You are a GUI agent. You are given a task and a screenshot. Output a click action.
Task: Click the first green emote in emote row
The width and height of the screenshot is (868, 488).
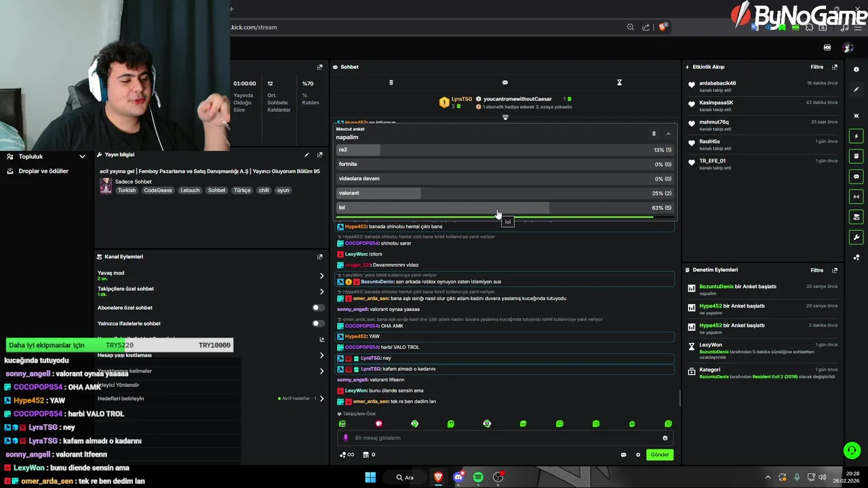tap(342, 424)
